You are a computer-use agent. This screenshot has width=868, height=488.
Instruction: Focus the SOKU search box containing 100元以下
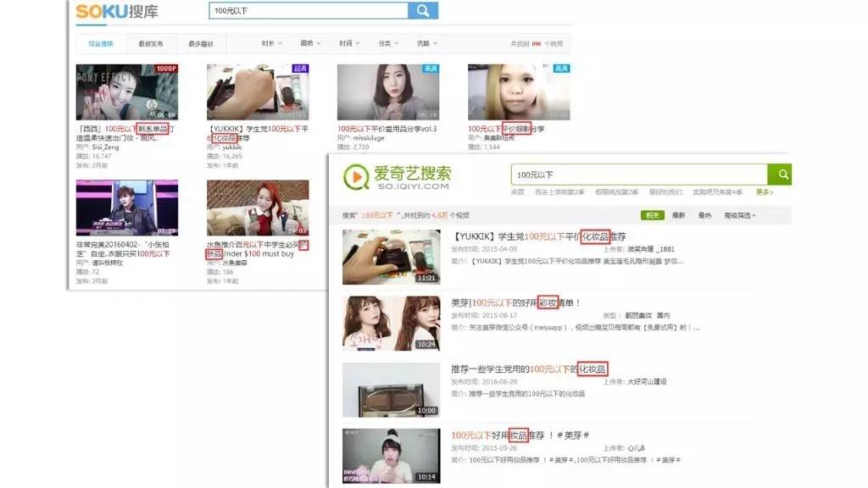(x=309, y=10)
